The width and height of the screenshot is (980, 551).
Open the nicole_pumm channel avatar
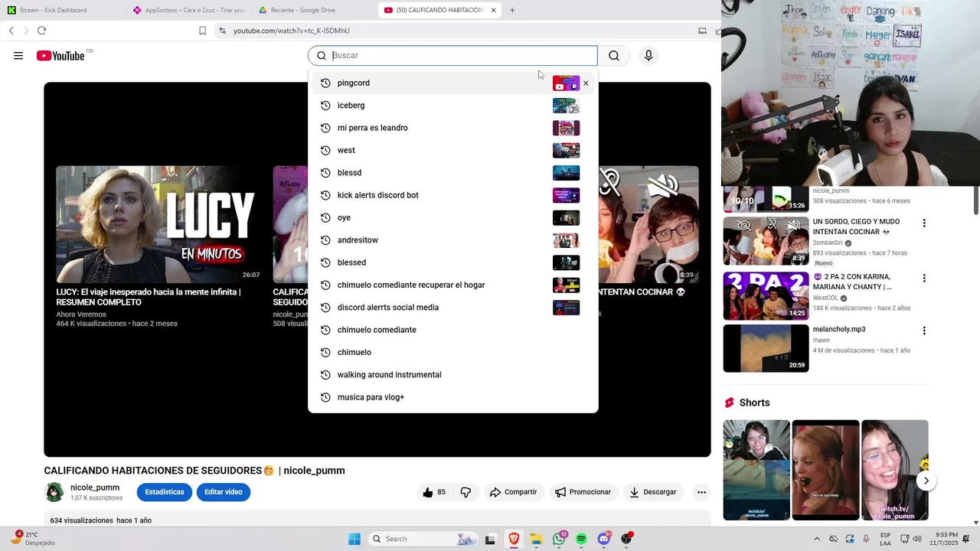coord(54,492)
